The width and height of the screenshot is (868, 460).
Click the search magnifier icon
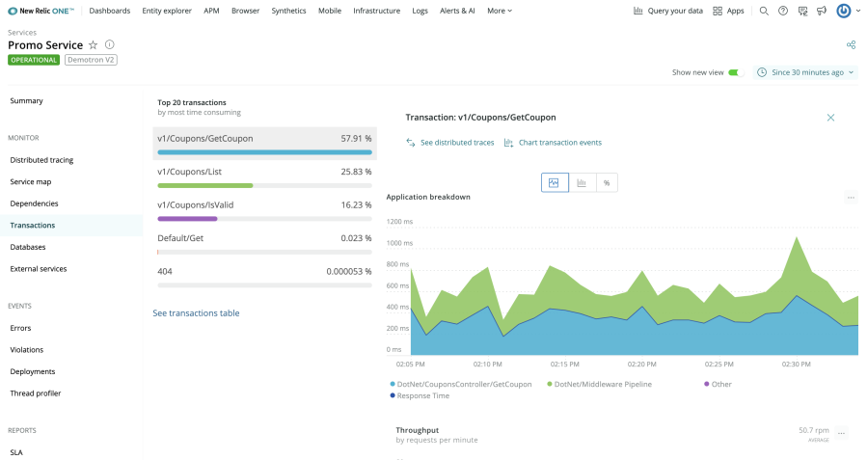(764, 11)
